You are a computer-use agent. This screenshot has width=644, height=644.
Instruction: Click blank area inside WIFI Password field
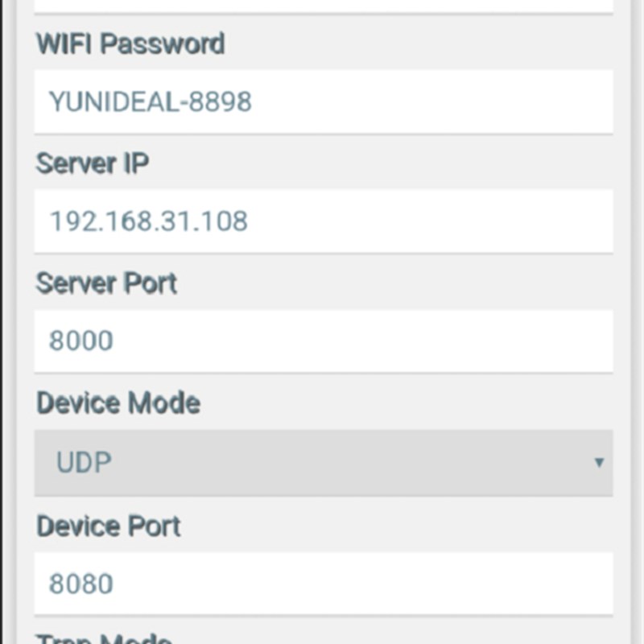click(x=443, y=101)
